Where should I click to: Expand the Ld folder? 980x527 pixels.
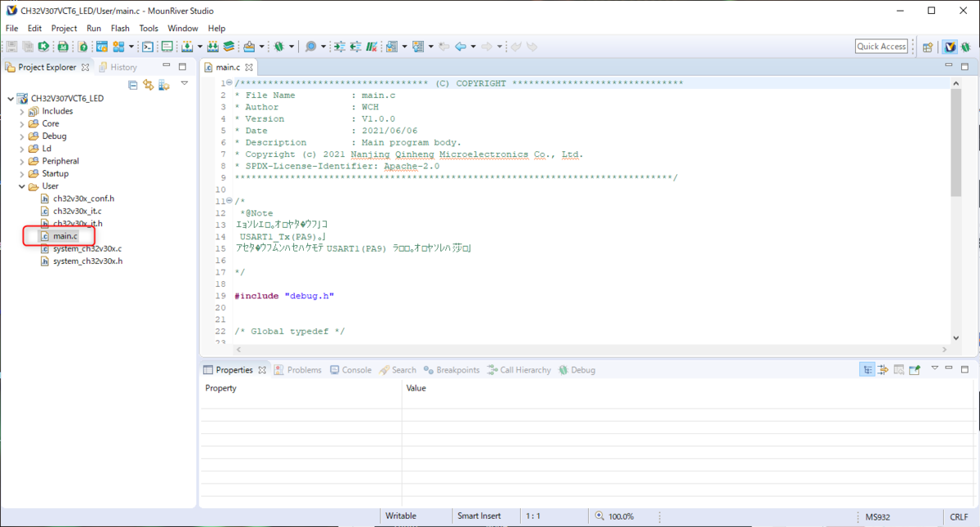[x=22, y=149]
